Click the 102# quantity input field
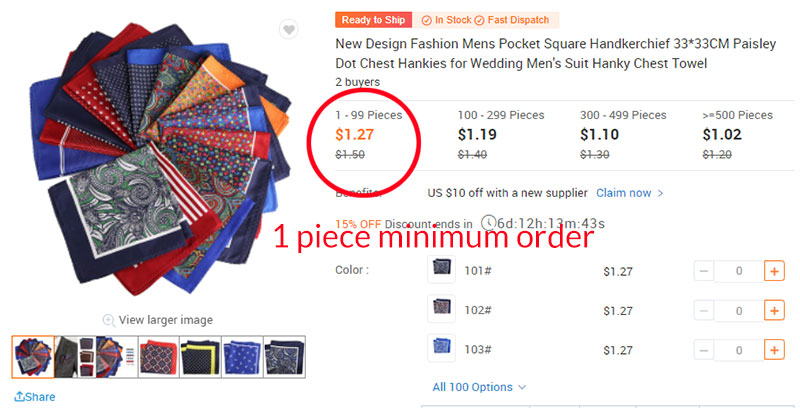 click(739, 311)
